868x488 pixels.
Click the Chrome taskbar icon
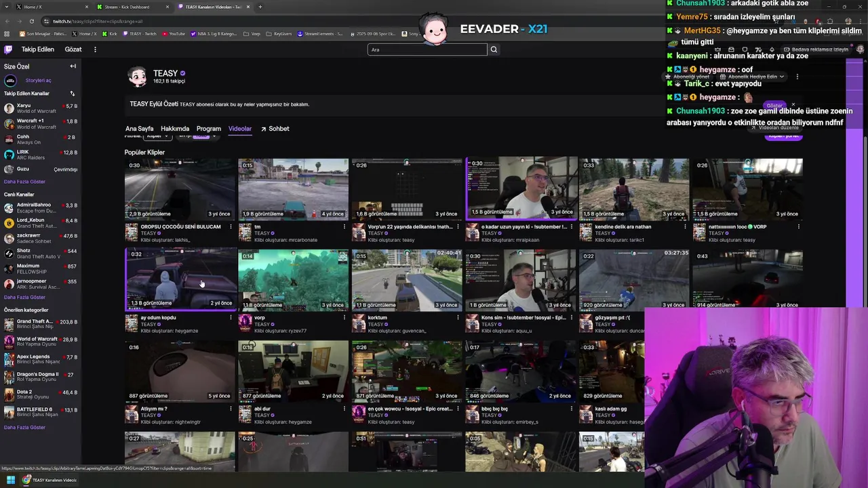pyautogui.click(x=26, y=480)
